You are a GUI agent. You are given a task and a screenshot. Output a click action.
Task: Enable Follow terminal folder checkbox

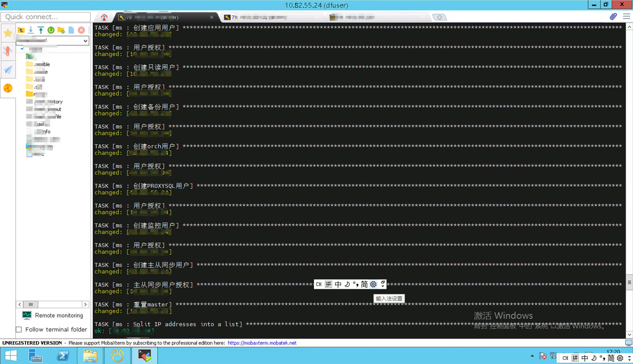coord(19,330)
